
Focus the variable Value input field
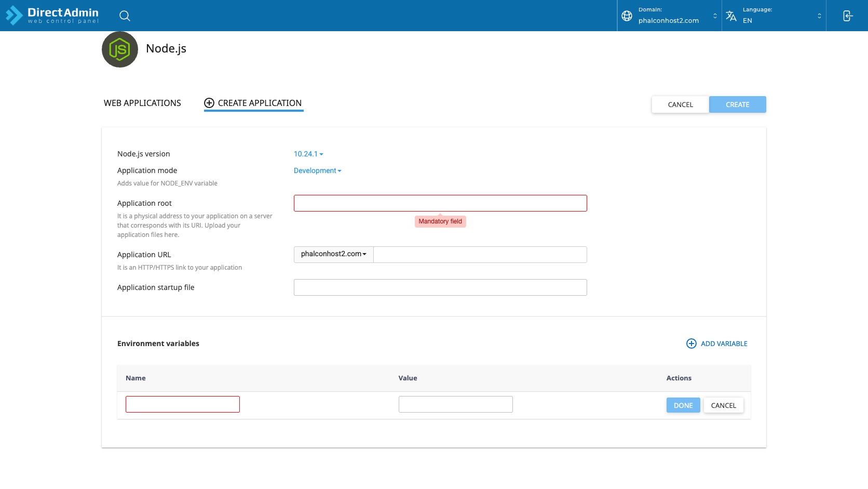(x=456, y=404)
